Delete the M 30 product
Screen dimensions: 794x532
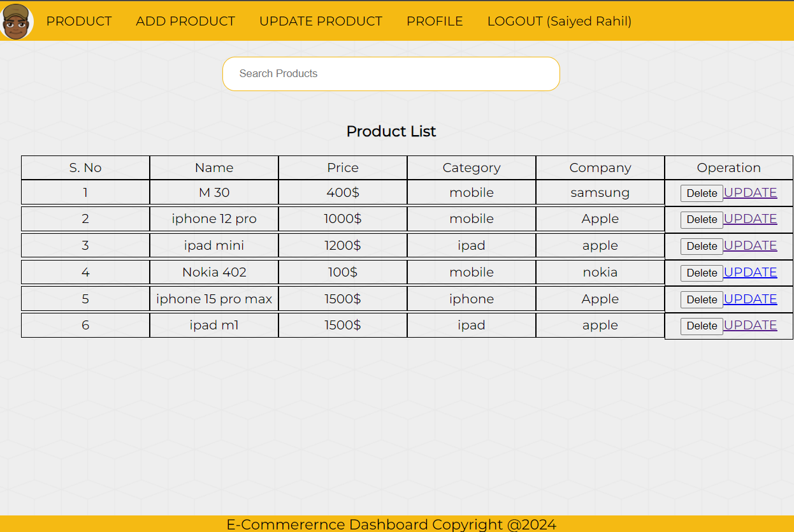coord(702,194)
